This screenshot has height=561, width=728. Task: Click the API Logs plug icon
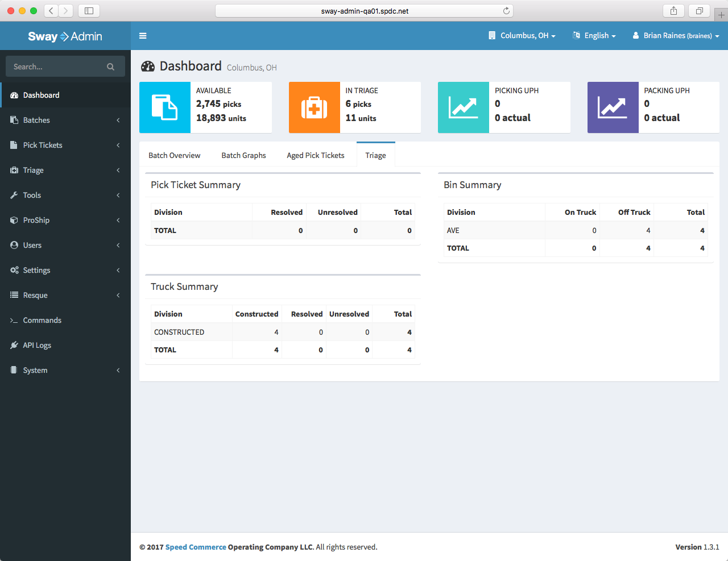pyautogui.click(x=14, y=345)
